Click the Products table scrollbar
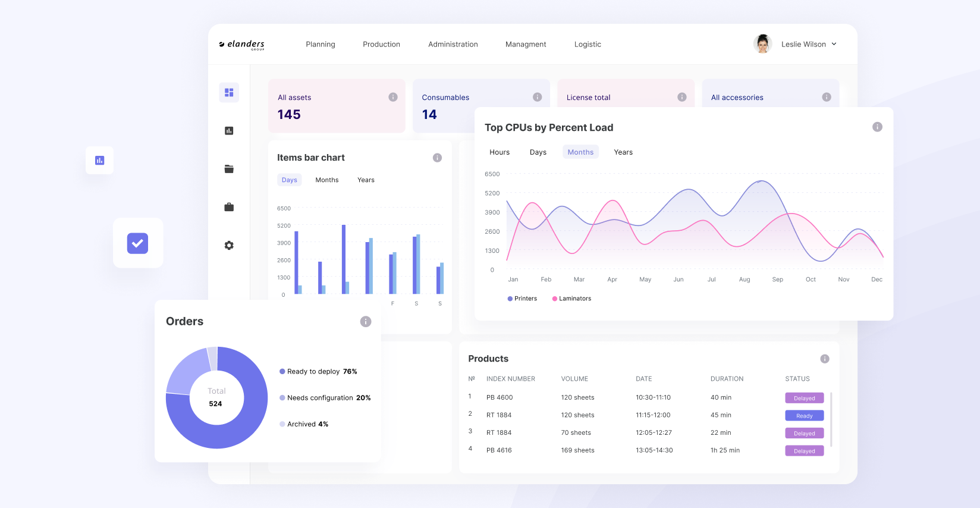This screenshot has width=980, height=508. [x=831, y=419]
